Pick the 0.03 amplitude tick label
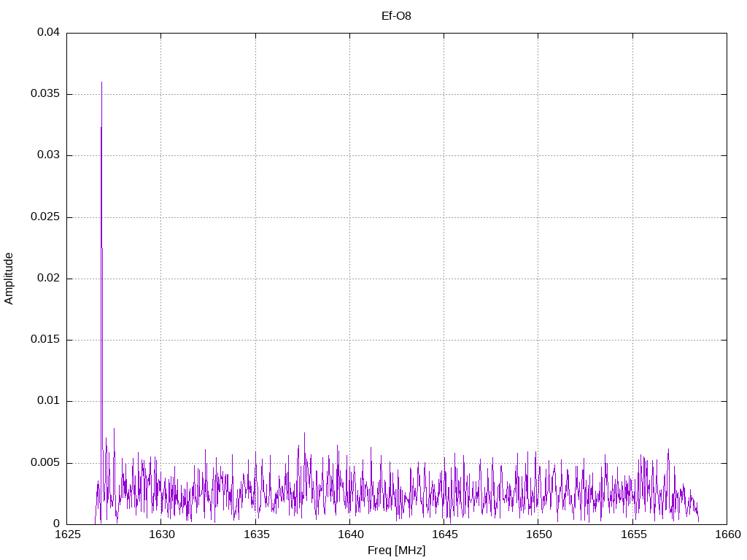Viewport: 747px width, 560px height. pyautogui.click(x=48, y=155)
